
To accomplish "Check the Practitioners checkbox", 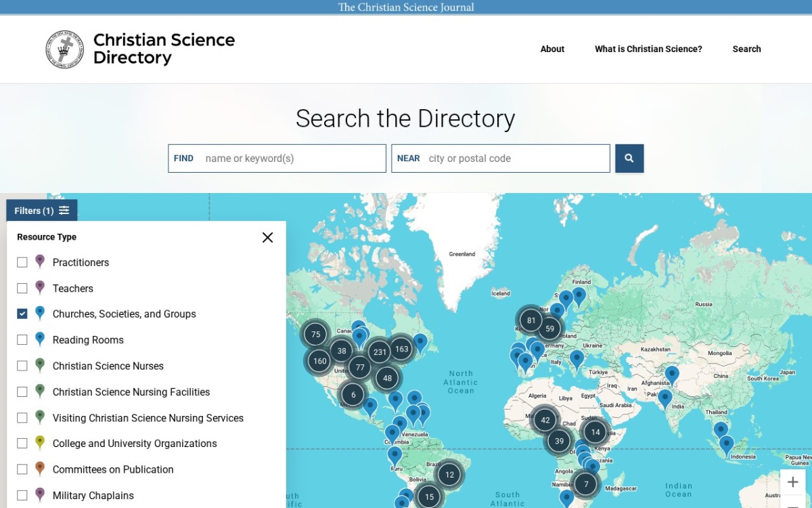I will click(22, 262).
